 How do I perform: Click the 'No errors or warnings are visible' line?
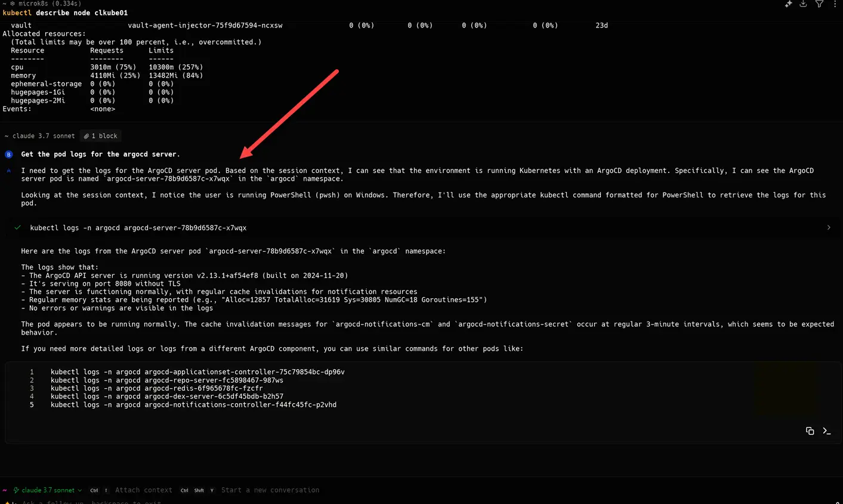pyautogui.click(x=117, y=308)
